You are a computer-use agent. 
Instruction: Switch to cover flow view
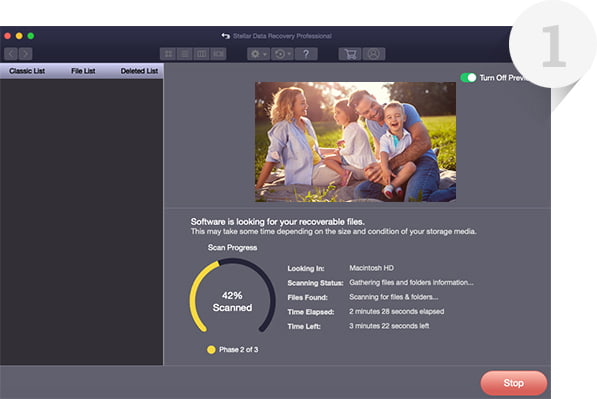coord(218,54)
